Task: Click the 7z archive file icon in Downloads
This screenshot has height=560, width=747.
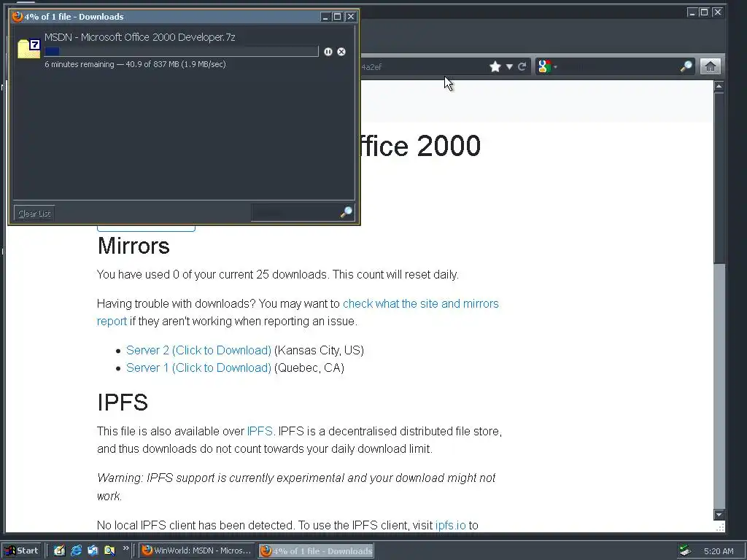Action: click(28, 49)
